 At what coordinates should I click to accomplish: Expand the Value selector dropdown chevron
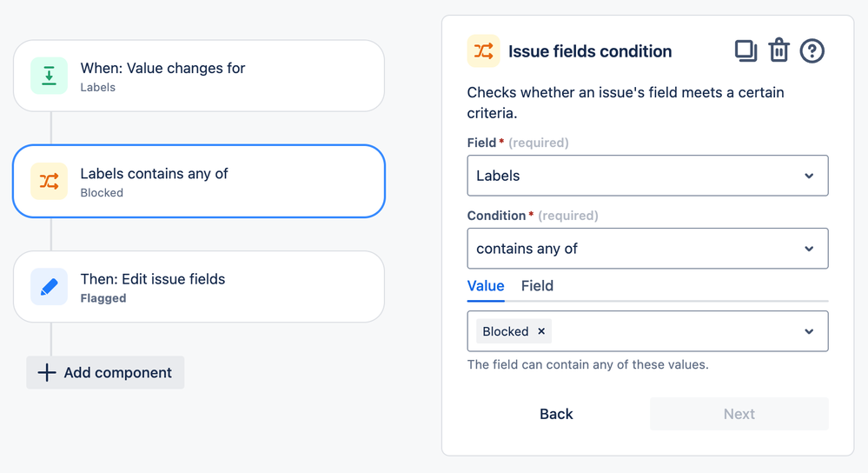[809, 331]
